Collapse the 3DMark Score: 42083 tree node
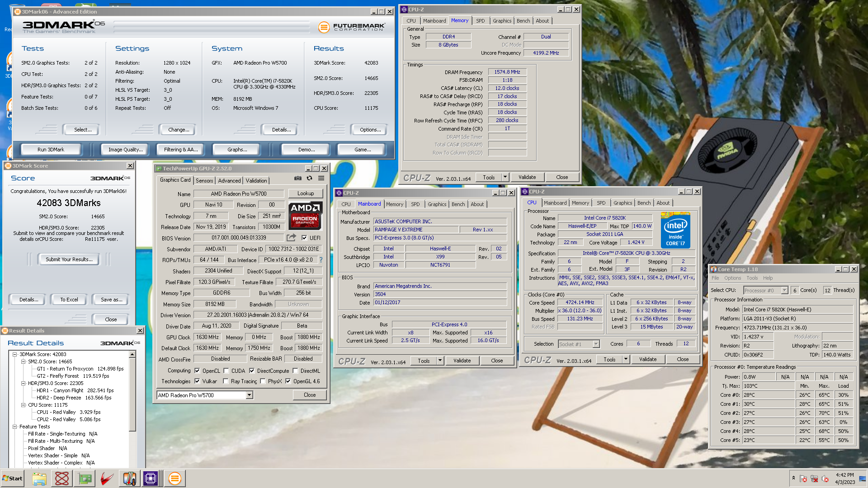This screenshot has width=868, height=488. [14, 354]
